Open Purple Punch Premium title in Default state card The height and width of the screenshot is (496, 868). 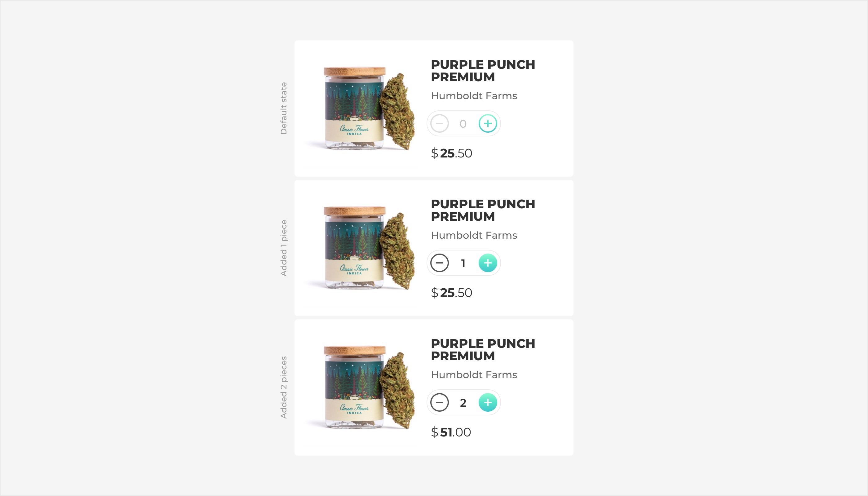483,70
